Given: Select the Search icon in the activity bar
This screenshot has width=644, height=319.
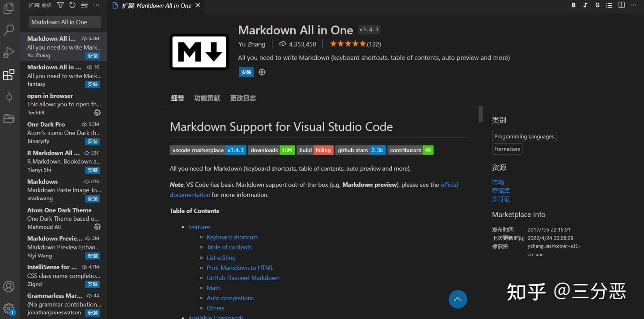Looking at the screenshot, I should coord(8,29).
